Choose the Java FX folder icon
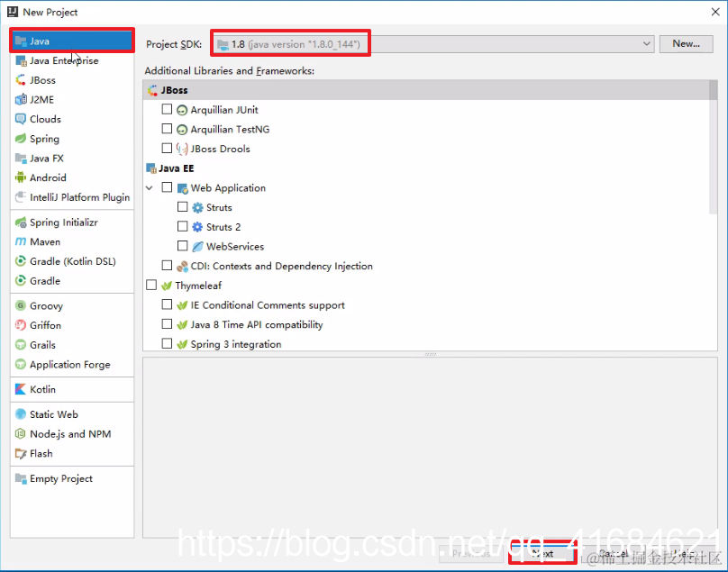 click(21, 159)
